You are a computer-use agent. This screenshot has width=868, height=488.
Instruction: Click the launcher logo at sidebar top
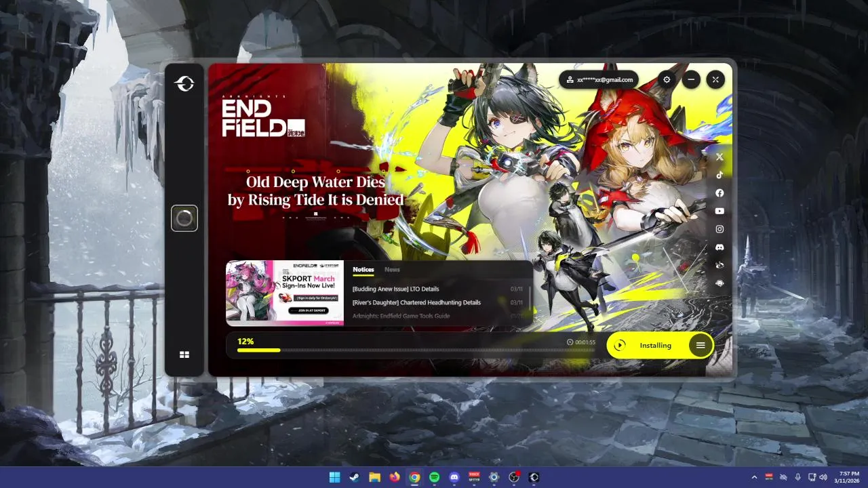184,83
